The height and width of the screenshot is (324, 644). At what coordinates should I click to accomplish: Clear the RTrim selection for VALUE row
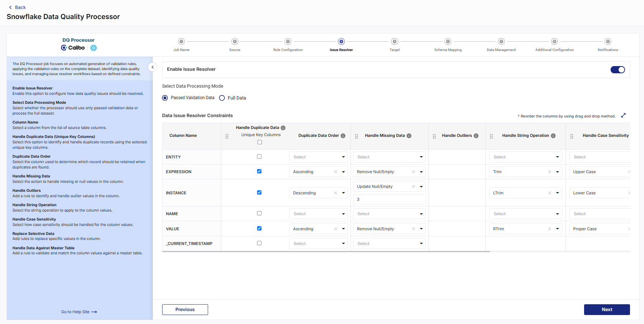coord(549,229)
